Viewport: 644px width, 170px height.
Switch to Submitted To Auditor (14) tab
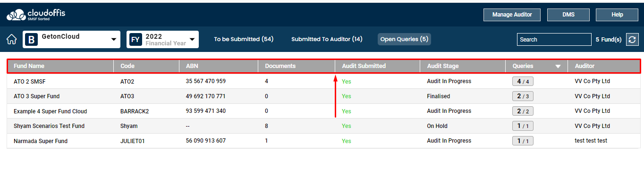coord(327,39)
